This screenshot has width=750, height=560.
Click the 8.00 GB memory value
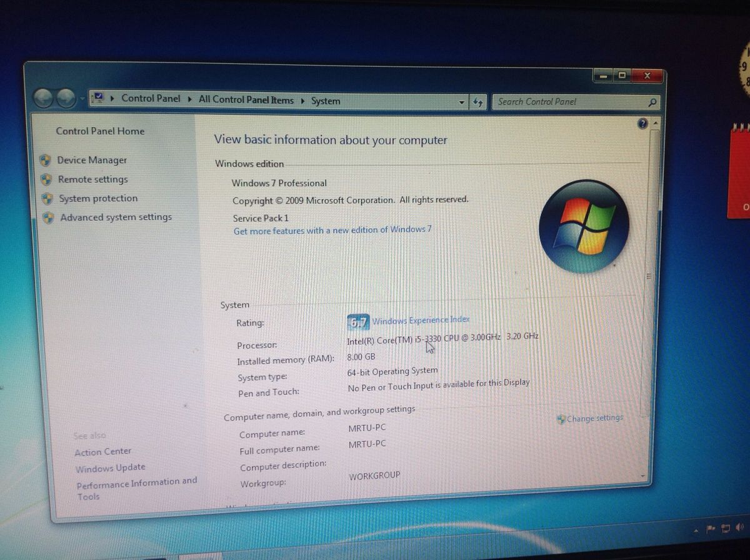tap(361, 357)
